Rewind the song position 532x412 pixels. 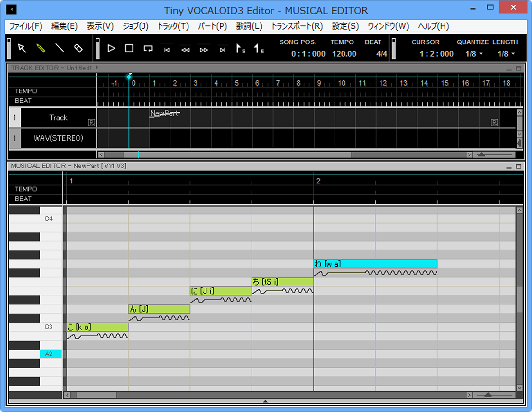(x=185, y=50)
